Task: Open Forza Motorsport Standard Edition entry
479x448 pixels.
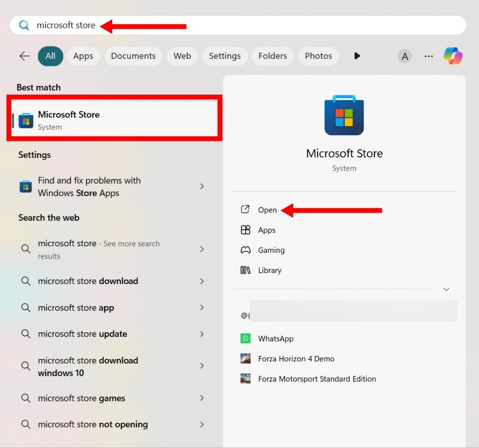Action: click(317, 379)
